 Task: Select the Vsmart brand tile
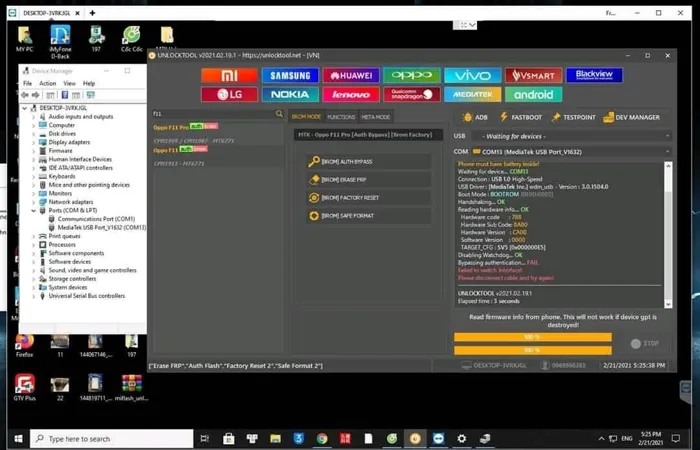[533, 75]
